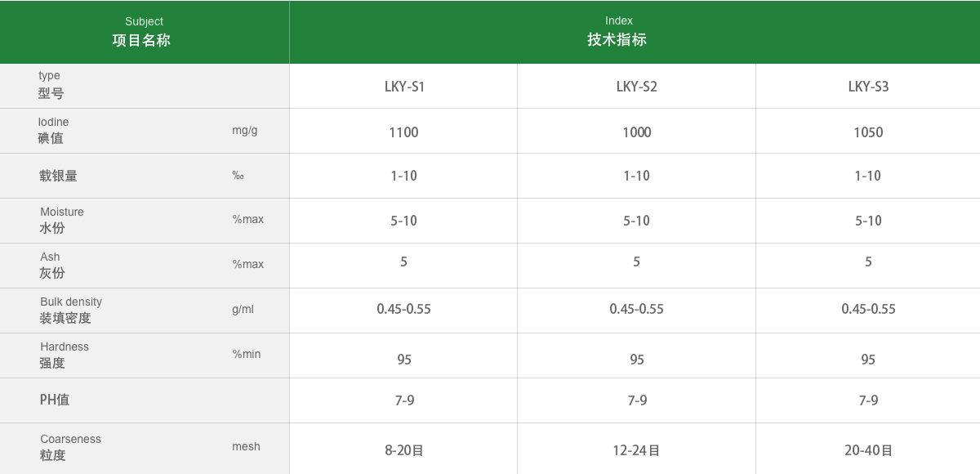Click the mesh unit text
This screenshot has height=474, width=980.
[x=246, y=447]
